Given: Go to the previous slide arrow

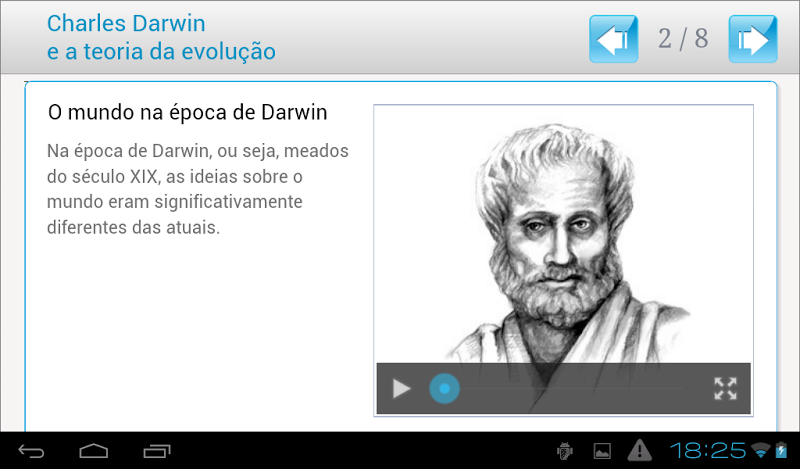Looking at the screenshot, I should click(x=613, y=39).
